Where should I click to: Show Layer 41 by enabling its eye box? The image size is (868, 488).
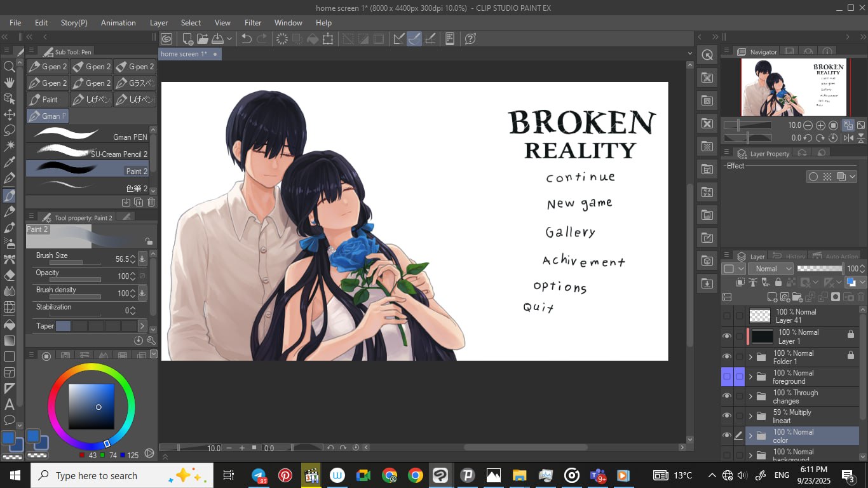[727, 316]
